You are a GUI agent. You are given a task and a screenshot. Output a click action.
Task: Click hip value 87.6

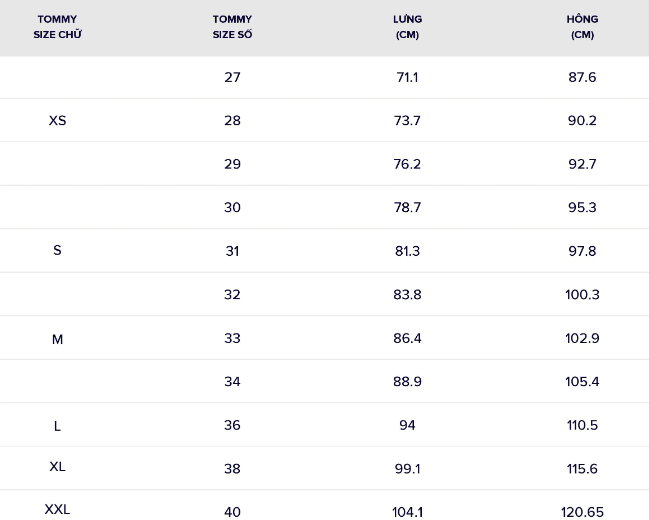click(x=582, y=77)
